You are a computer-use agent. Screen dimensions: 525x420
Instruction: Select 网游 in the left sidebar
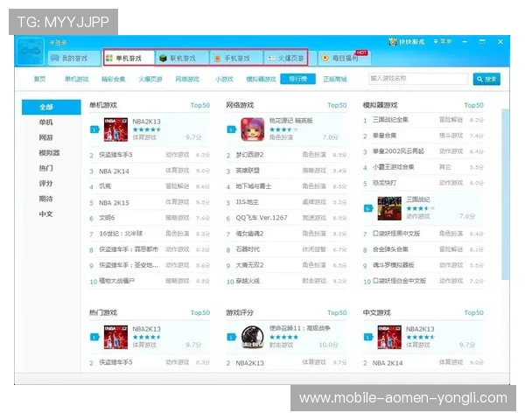(x=45, y=137)
